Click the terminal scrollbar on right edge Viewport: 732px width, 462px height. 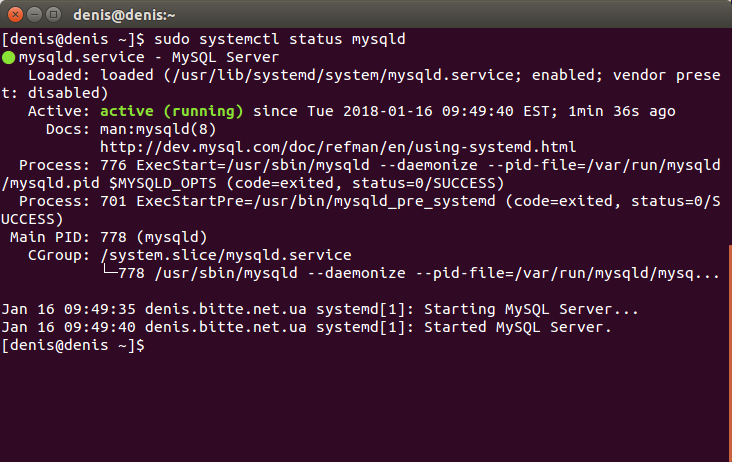click(x=730, y=353)
